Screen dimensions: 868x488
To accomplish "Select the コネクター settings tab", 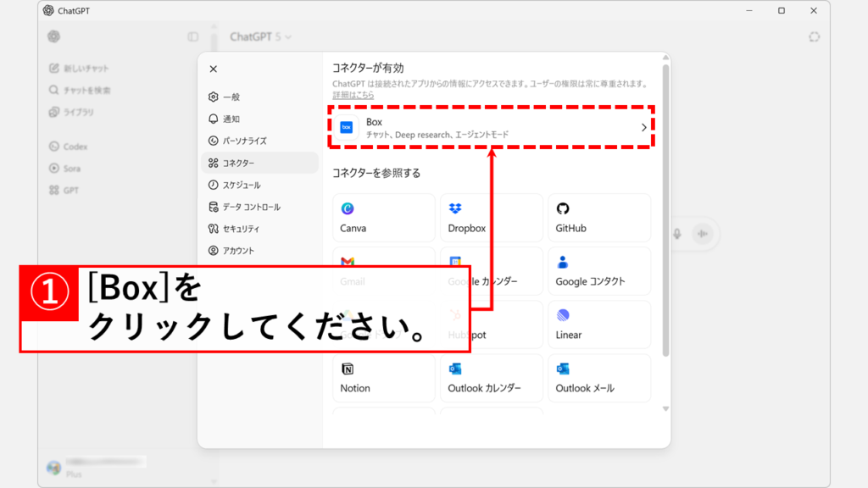I will (x=259, y=163).
